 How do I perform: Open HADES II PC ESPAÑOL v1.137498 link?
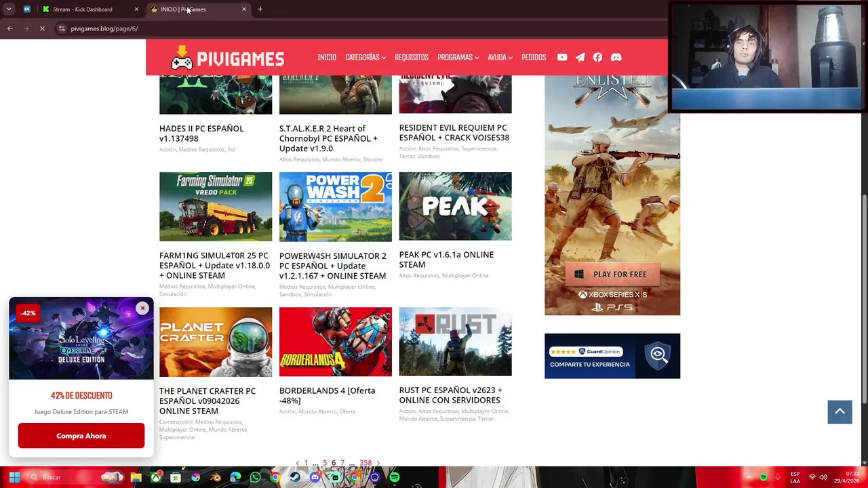(201, 134)
